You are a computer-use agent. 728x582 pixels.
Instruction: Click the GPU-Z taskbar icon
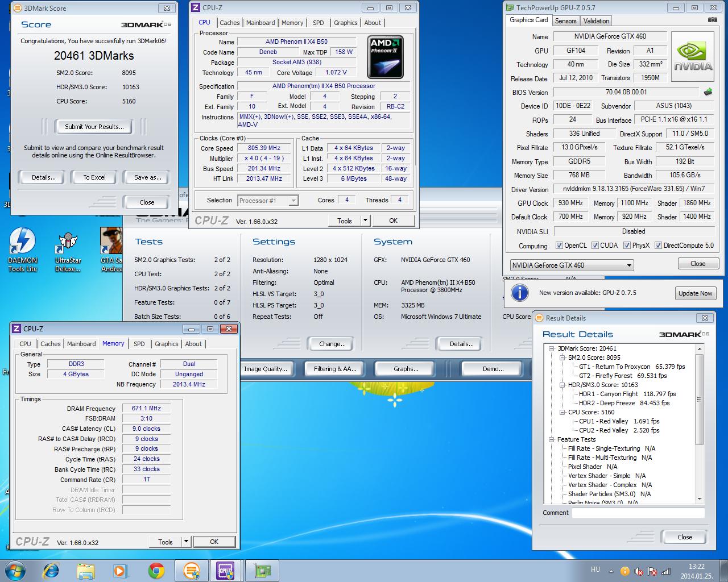tap(262, 571)
